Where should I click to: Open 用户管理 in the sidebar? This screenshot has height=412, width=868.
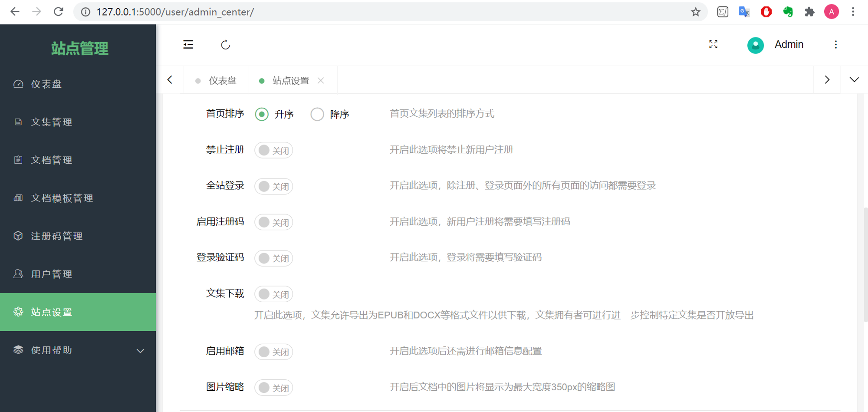(78, 274)
